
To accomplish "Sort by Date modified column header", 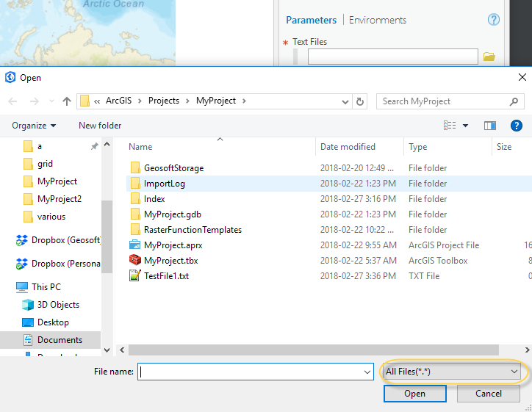I will [x=348, y=147].
